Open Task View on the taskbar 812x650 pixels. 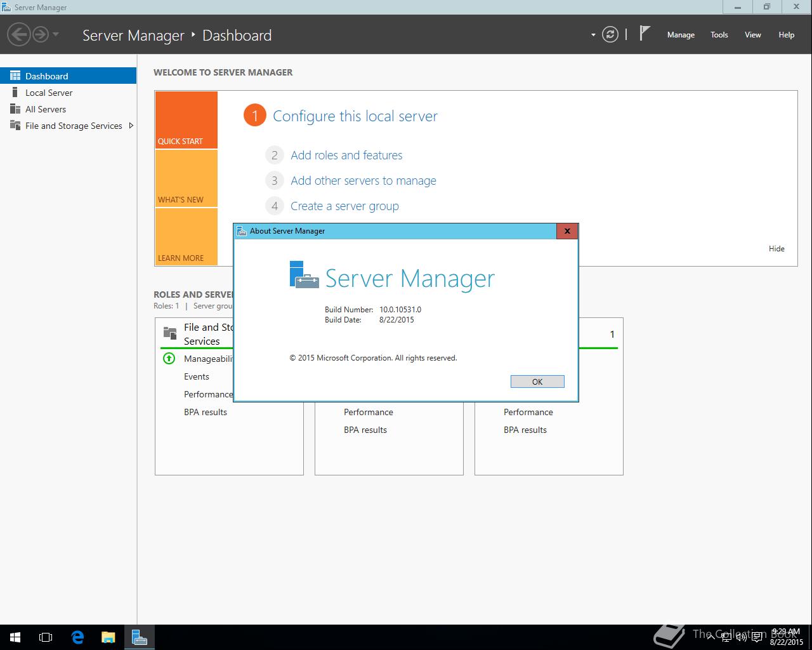46,637
